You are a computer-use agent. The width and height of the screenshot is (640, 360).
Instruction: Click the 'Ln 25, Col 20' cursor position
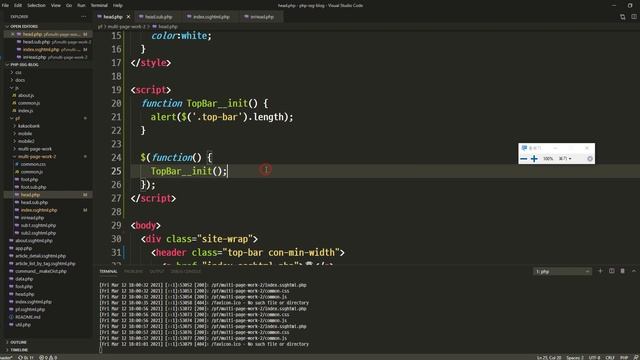549,358
